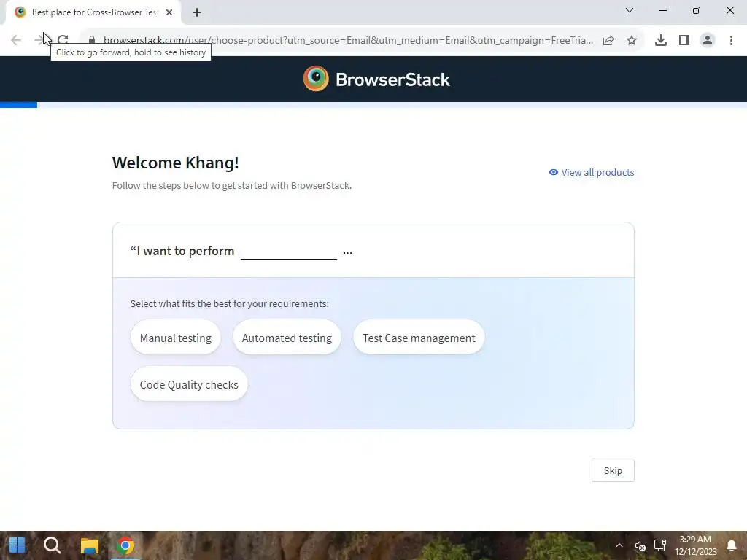747x560 pixels.
Task: Close the Best place for Cross-Browser tab
Action: pos(169,13)
